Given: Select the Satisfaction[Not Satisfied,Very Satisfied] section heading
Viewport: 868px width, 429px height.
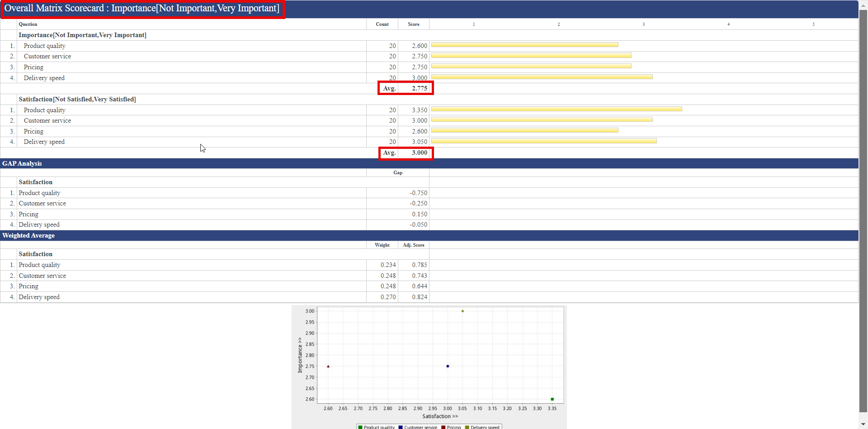Looking at the screenshot, I should point(77,100).
